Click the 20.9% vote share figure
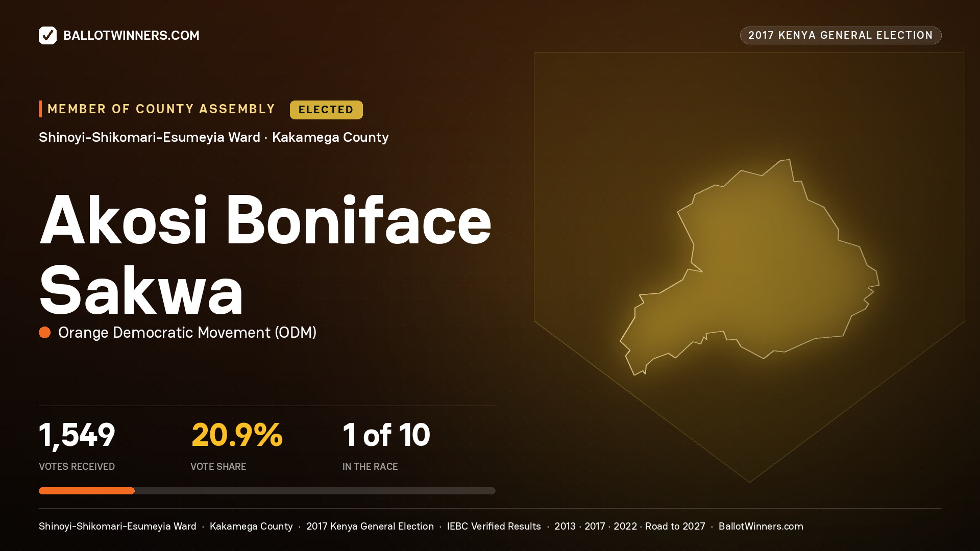This screenshot has width=980, height=551. click(x=237, y=435)
